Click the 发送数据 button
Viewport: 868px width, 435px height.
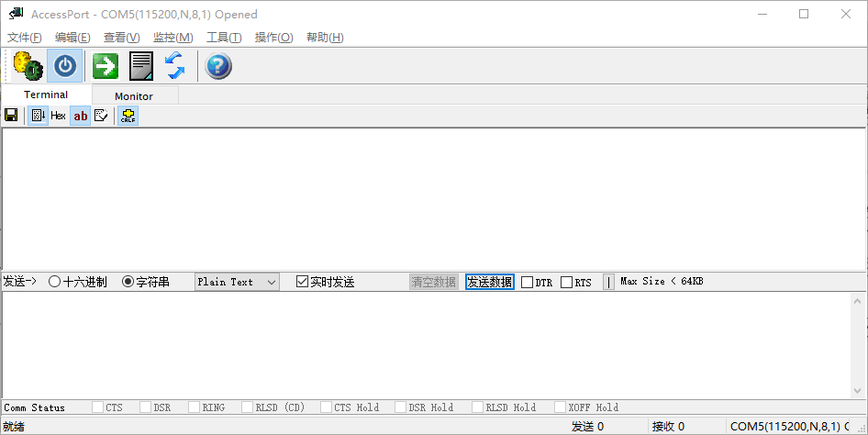pos(489,282)
